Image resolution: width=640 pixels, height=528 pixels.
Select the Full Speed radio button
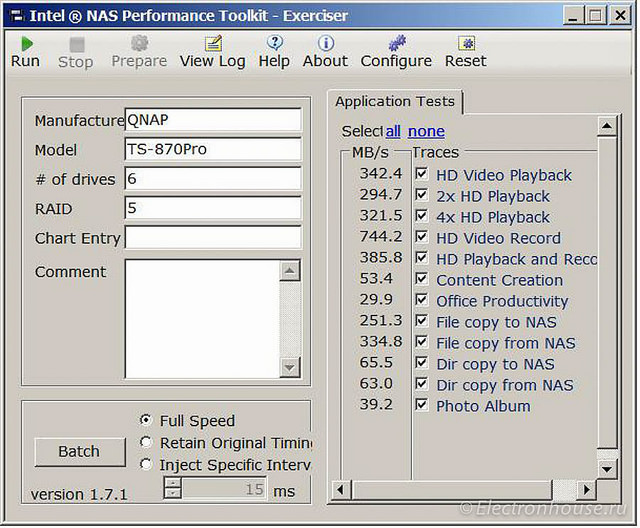coord(146,420)
